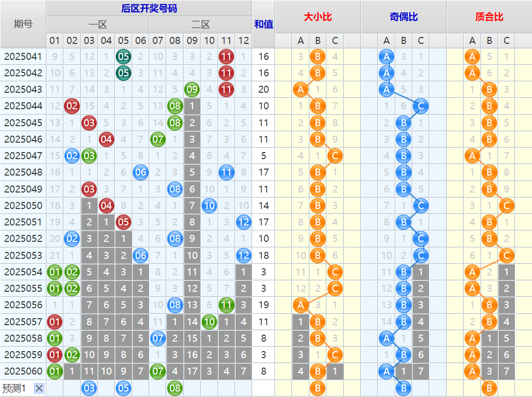The height and width of the screenshot is (397, 532).
Task: Select prediction ball 05 in 预测1 row
Action: [x=123, y=388]
